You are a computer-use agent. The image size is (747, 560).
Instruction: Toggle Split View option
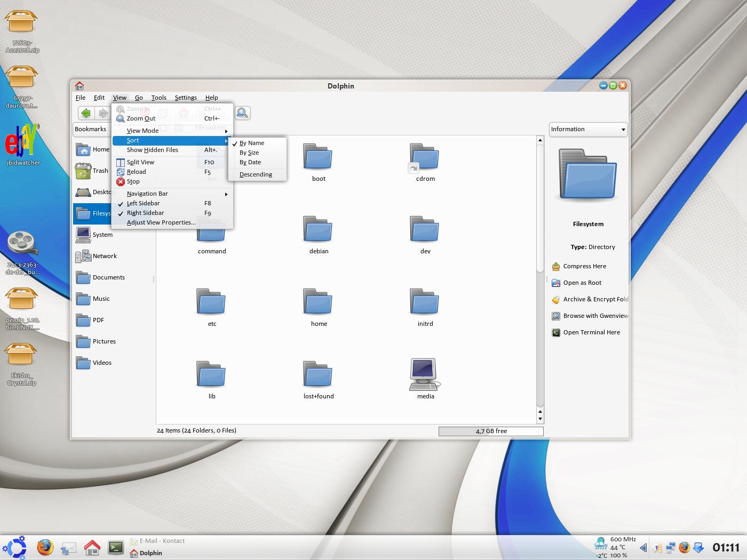[x=172, y=162]
